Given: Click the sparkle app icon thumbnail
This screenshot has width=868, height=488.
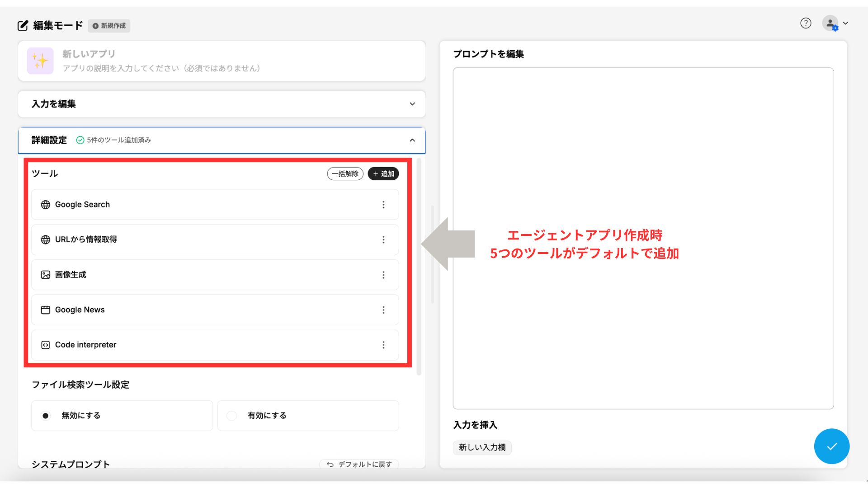Looking at the screenshot, I should click(x=40, y=61).
